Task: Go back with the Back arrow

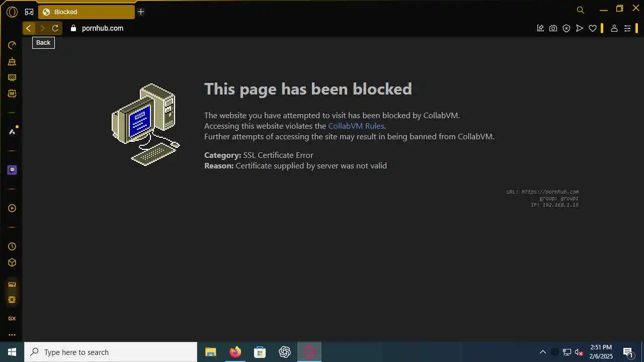Action: click(29, 28)
